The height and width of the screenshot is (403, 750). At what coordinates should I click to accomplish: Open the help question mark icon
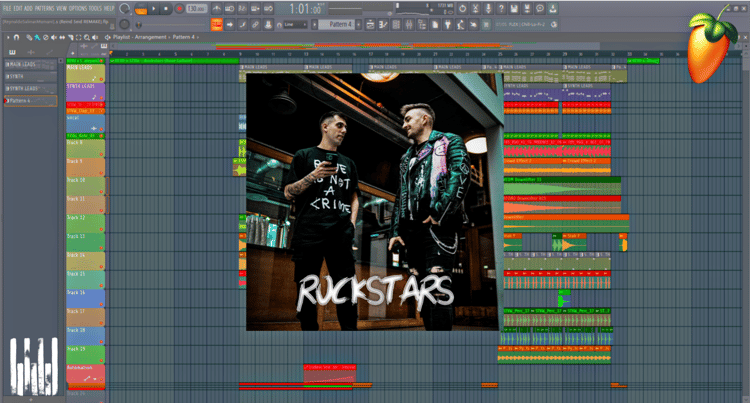(501, 9)
